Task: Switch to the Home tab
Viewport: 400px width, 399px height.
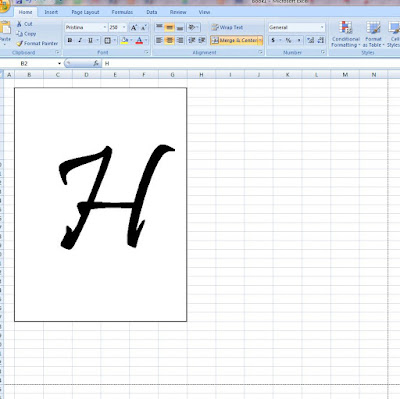Action: coord(25,12)
